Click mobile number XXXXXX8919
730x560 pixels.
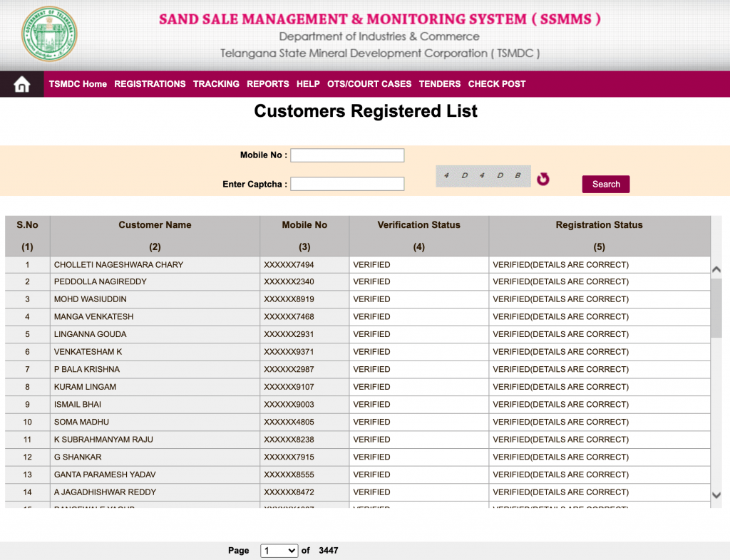coord(289,299)
